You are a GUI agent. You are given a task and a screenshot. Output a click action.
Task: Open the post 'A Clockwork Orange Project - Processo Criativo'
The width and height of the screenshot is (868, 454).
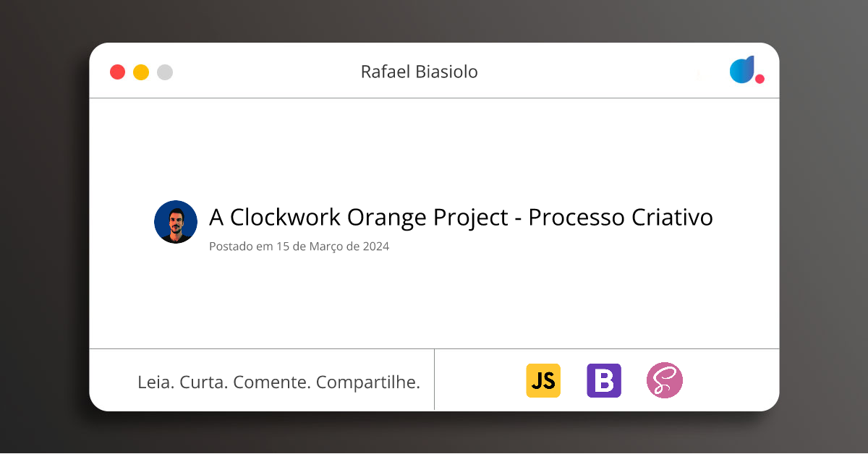pos(461,217)
